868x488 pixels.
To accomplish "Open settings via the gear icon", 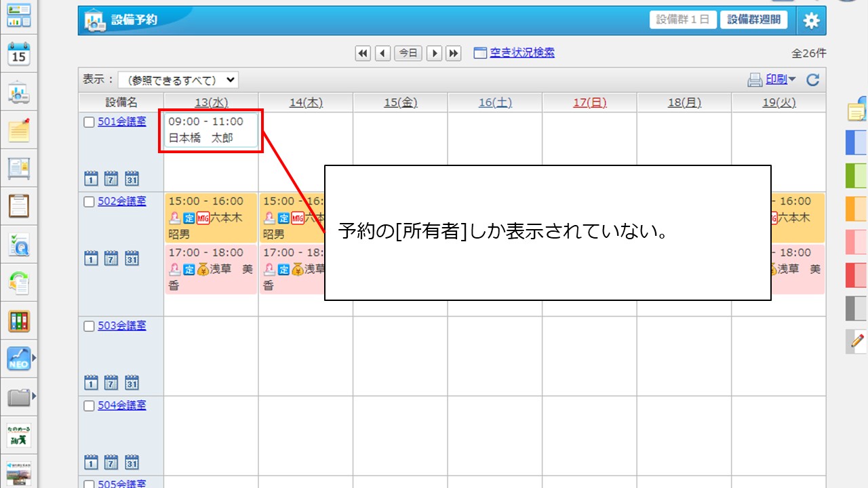I will [x=811, y=20].
